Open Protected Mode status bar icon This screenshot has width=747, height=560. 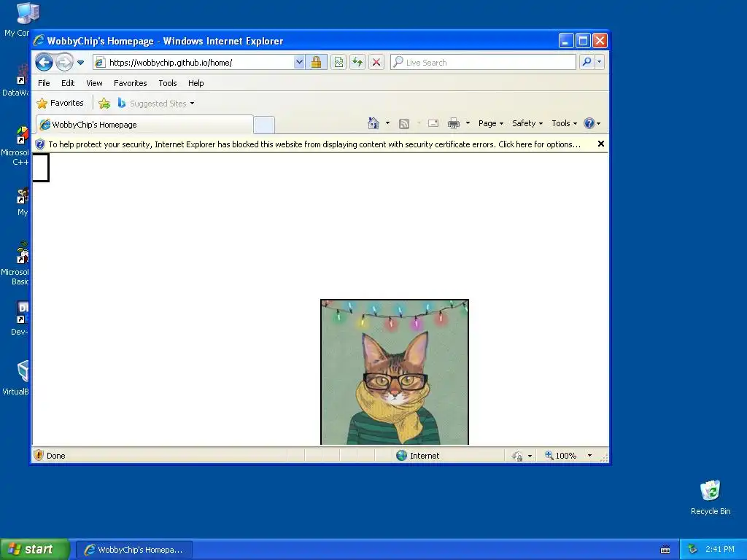[517, 456]
